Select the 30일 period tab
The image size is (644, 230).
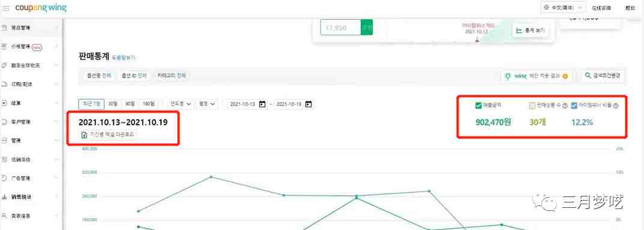coord(113,104)
